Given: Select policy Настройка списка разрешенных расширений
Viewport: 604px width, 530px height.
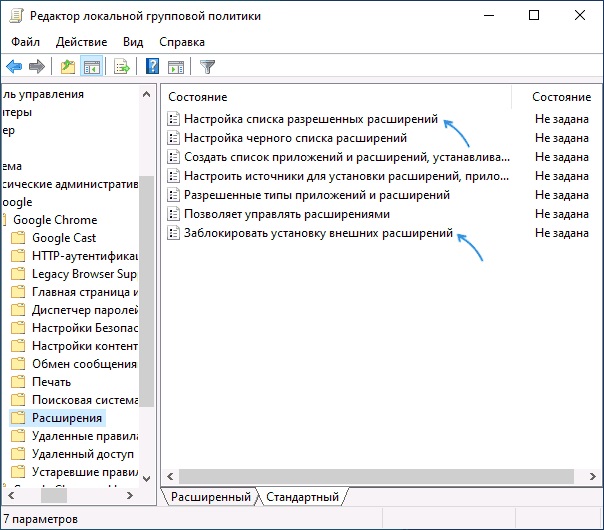Looking at the screenshot, I should pyautogui.click(x=311, y=119).
